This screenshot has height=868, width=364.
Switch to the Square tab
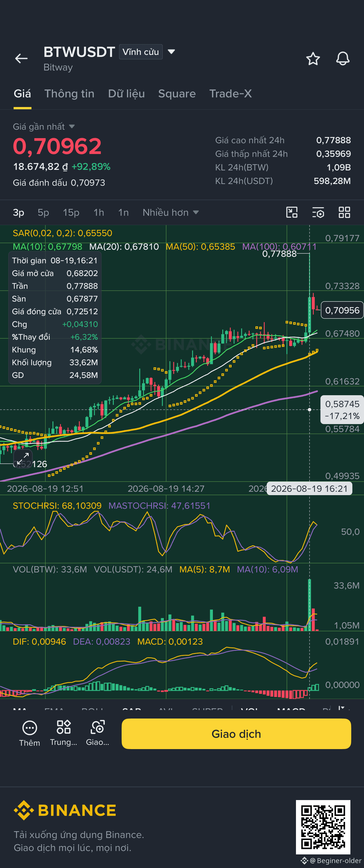(x=177, y=94)
